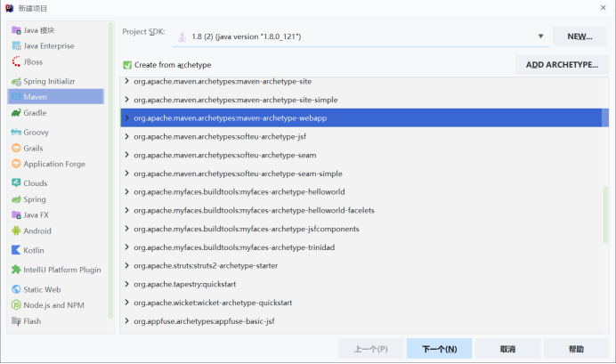Select maven-archetype-site-simple text row
Screen dimensions: 616x364
click(x=236, y=100)
